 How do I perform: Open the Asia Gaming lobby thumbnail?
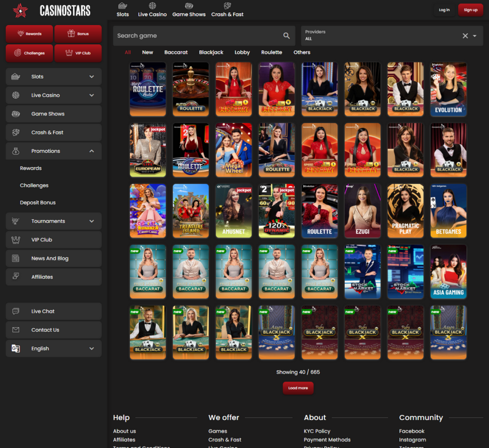point(448,271)
